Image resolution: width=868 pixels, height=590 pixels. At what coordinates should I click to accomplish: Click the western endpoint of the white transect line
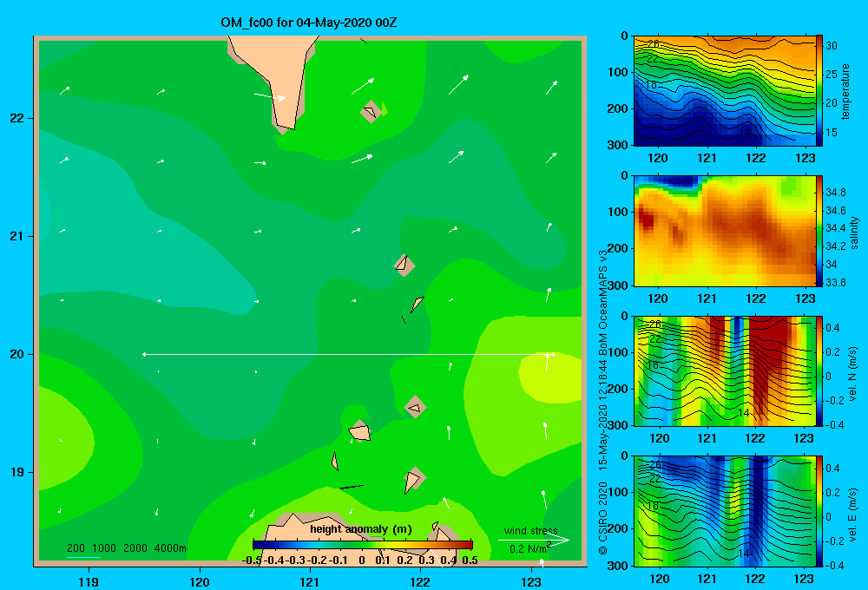[x=144, y=354]
